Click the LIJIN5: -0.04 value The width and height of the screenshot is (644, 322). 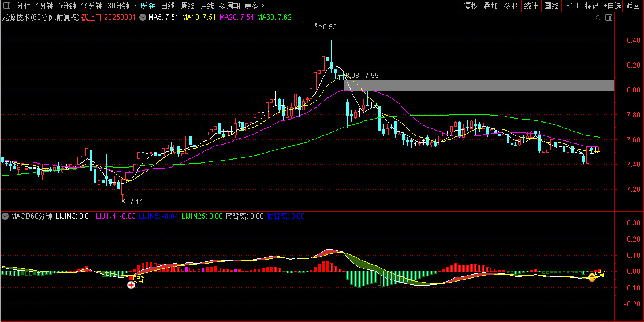click(x=158, y=216)
